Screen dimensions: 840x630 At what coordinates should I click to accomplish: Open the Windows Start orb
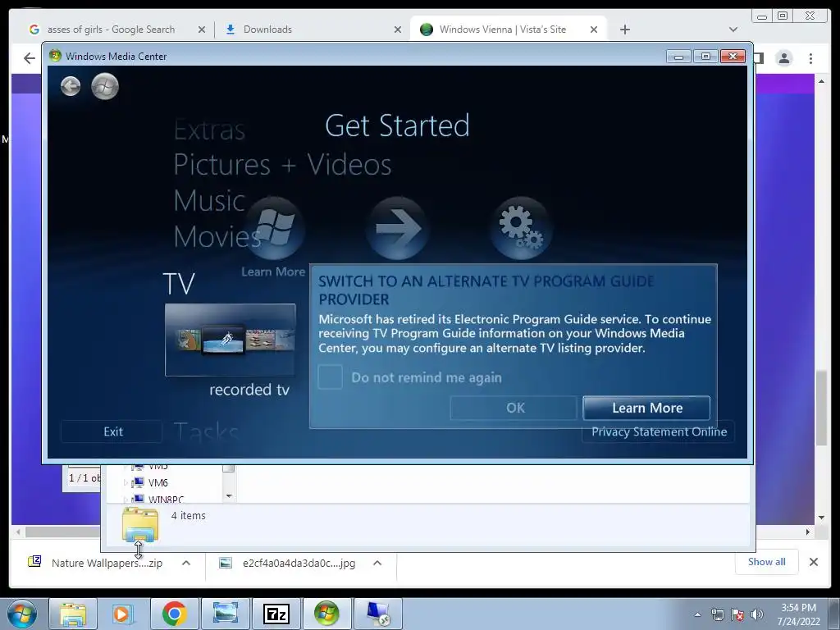(x=22, y=614)
